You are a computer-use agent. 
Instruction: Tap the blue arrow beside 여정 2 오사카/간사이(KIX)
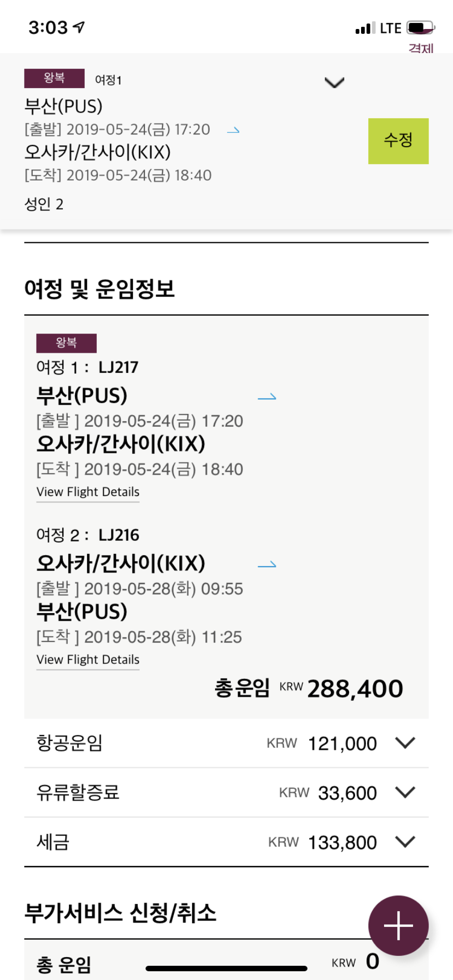(x=267, y=564)
